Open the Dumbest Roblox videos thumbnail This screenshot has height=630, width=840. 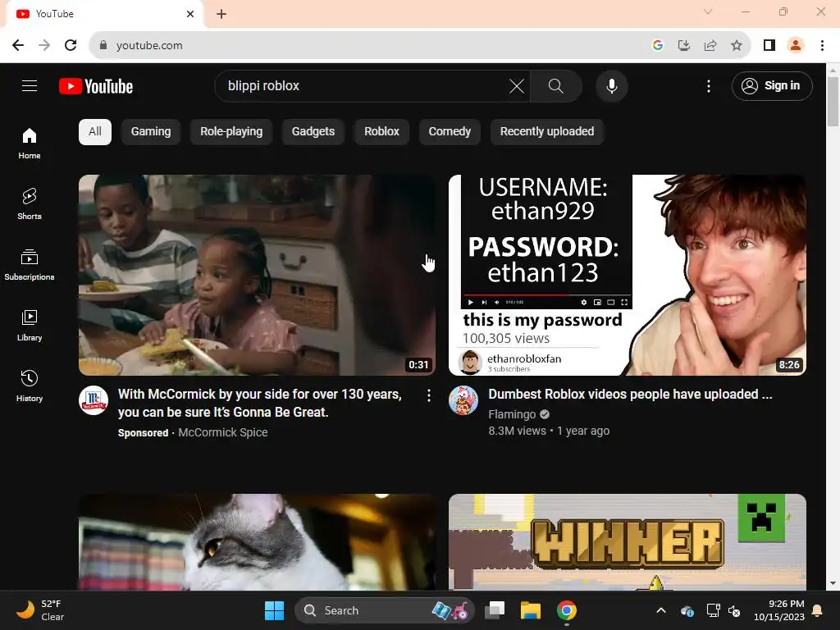pos(628,275)
